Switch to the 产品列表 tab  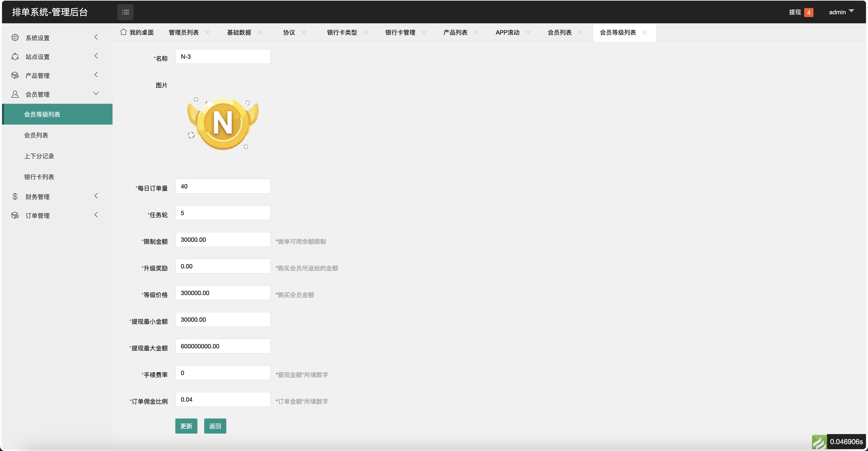click(x=455, y=32)
